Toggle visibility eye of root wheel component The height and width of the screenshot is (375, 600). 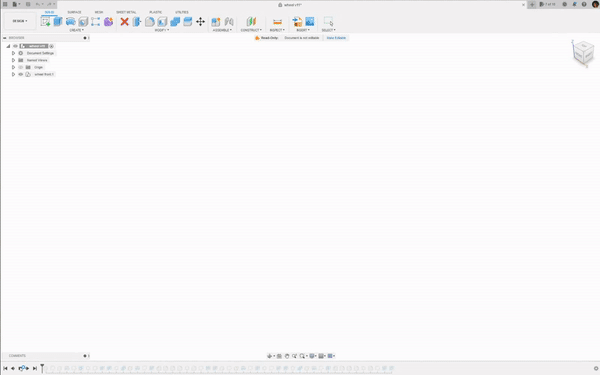coord(15,46)
